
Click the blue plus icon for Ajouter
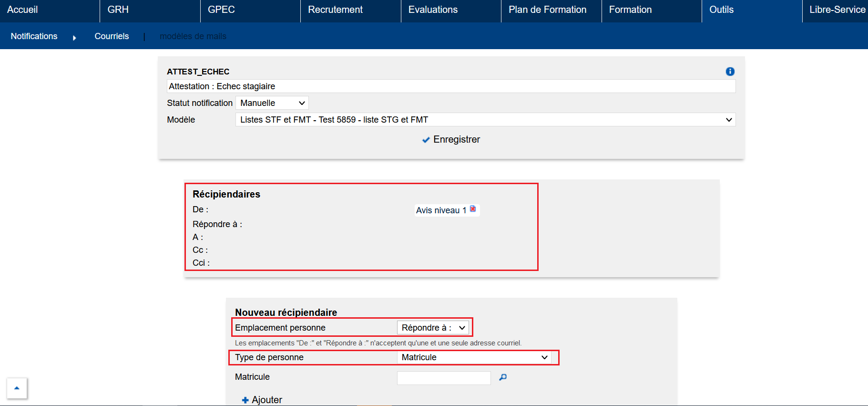click(x=245, y=400)
